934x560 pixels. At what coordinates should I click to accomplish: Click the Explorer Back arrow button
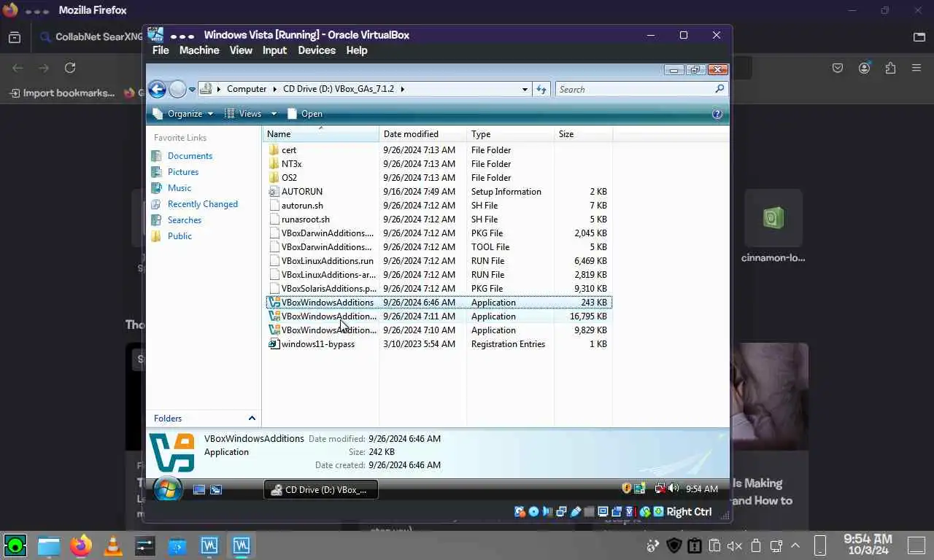pos(157,89)
